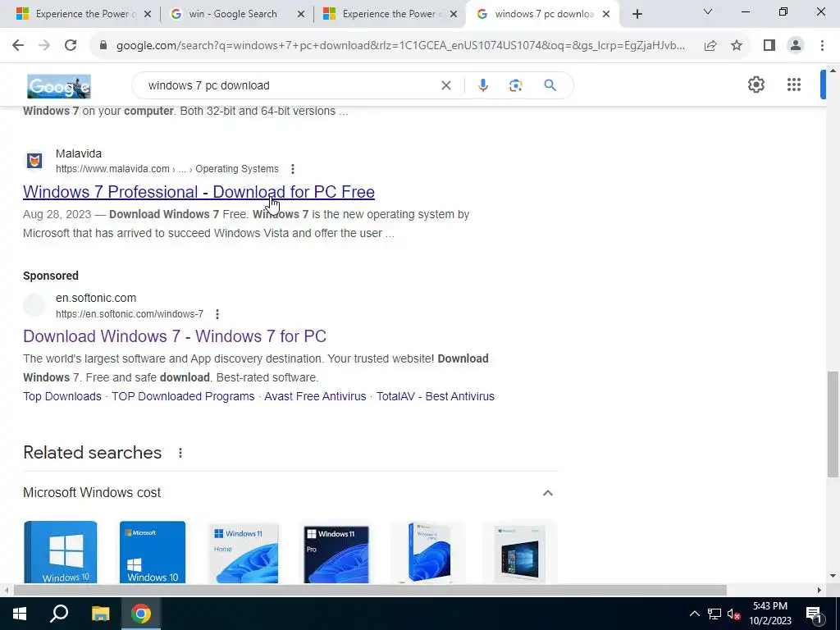The width and height of the screenshot is (840, 630).
Task: Close the windows 7 pc download tab
Action: click(606, 15)
